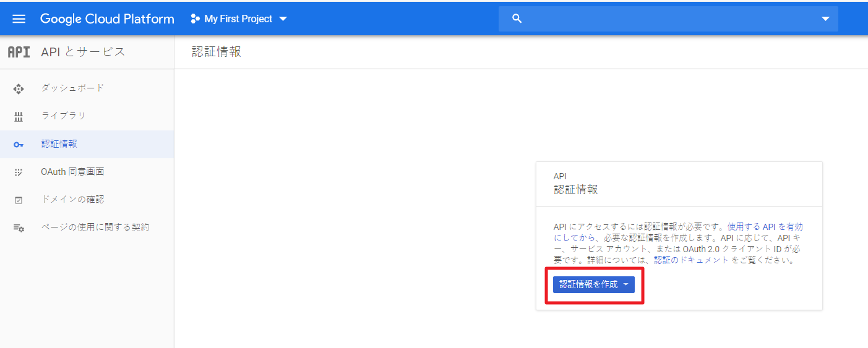Click the ドメインの確認 checkbox icon
The height and width of the screenshot is (348, 868).
point(19,200)
